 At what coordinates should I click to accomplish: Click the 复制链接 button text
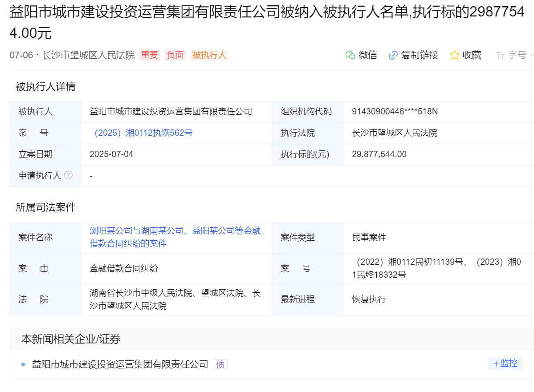point(420,55)
